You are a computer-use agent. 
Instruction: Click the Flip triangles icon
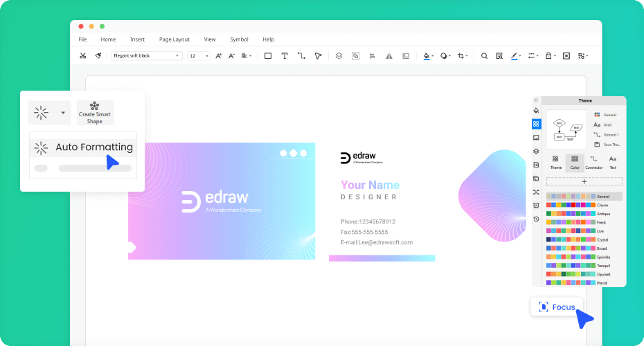(389, 56)
